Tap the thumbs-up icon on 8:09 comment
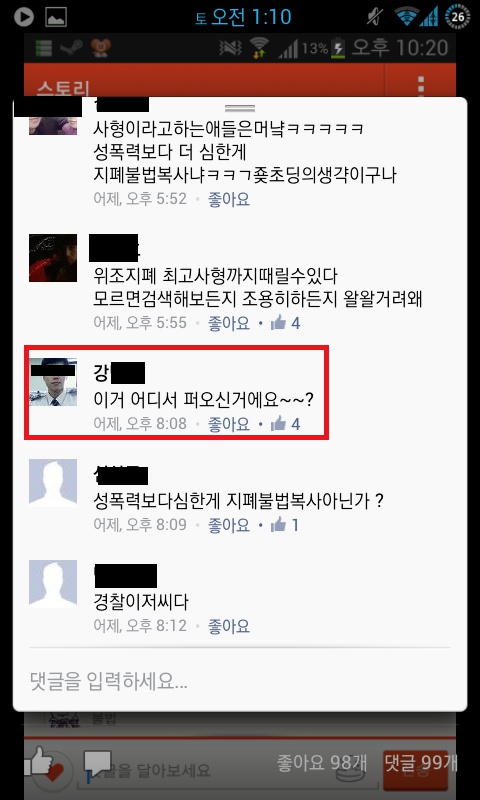The image size is (480, 800). (x=278, y=524)
